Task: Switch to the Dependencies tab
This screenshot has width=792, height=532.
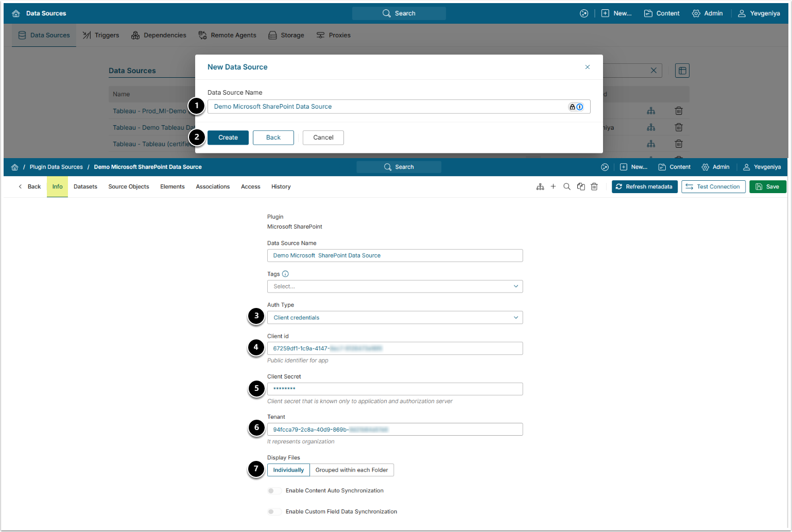Action: 159,35
